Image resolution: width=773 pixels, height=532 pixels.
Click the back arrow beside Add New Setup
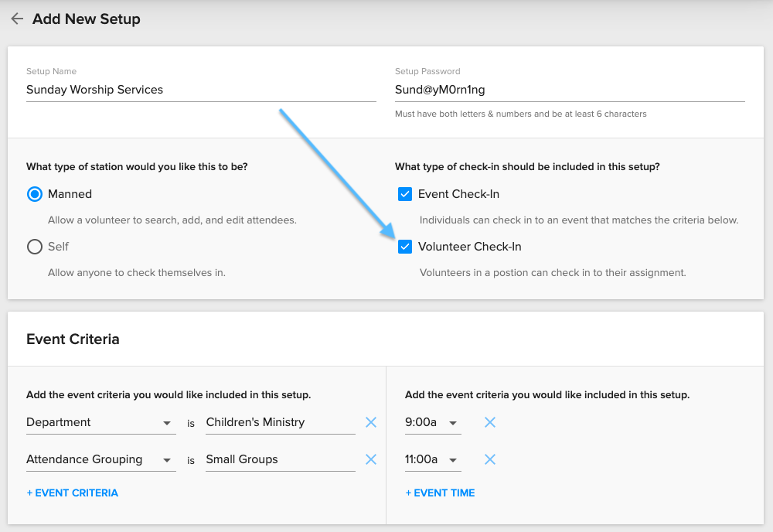(17, 19)
